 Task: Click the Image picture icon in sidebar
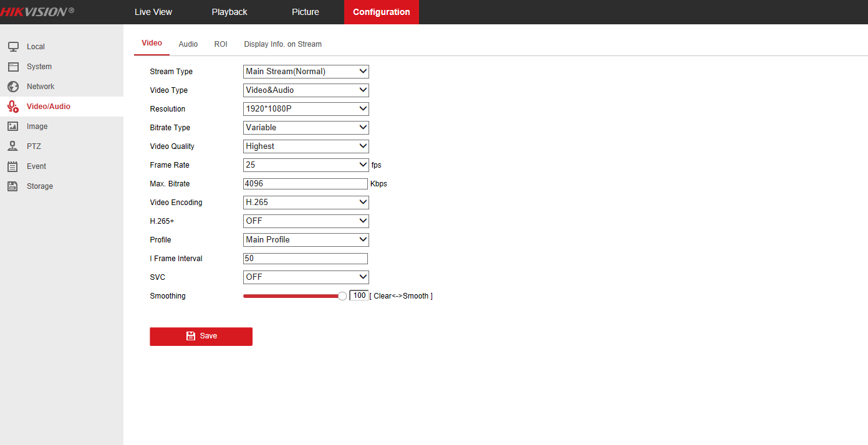pyautogui.click(x=13, y=127)
